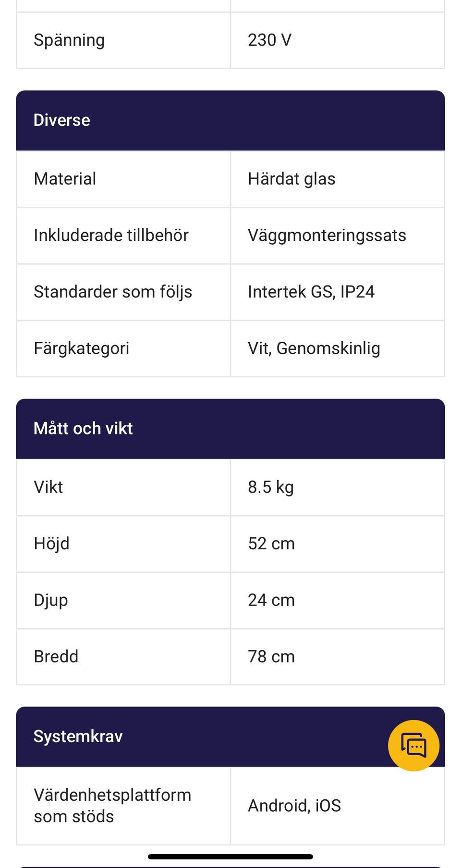Select the 78 cm width value

(x=271, y=657)
